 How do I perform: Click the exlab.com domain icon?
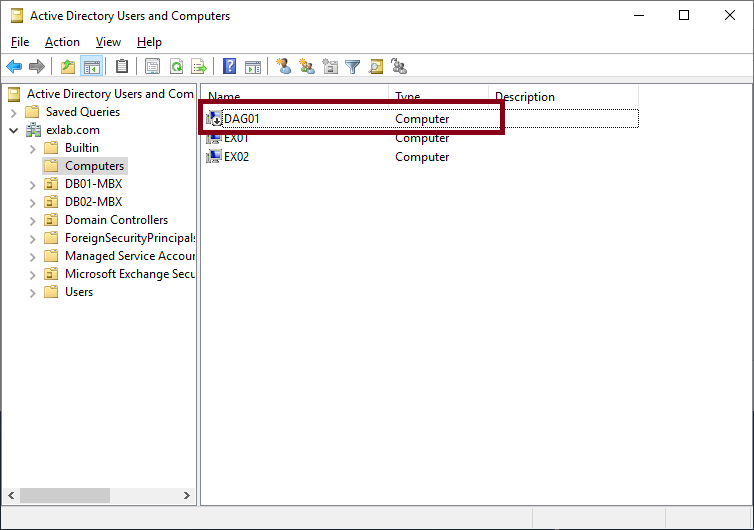(x=34, y=130)
